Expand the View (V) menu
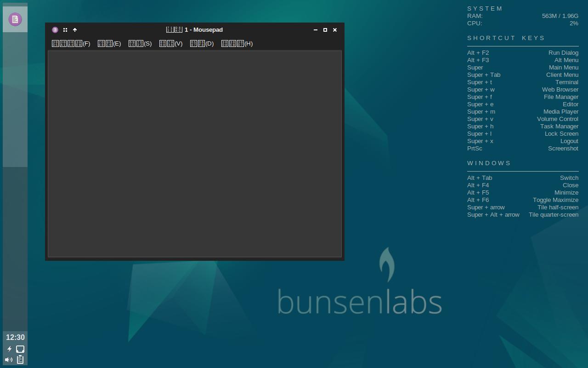The image size is (588, 368). point(171,44)
